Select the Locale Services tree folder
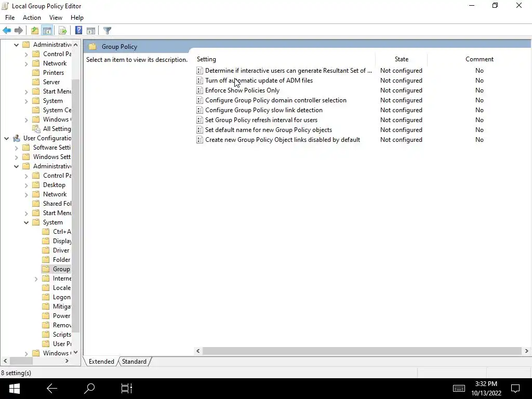 (61, 288)
